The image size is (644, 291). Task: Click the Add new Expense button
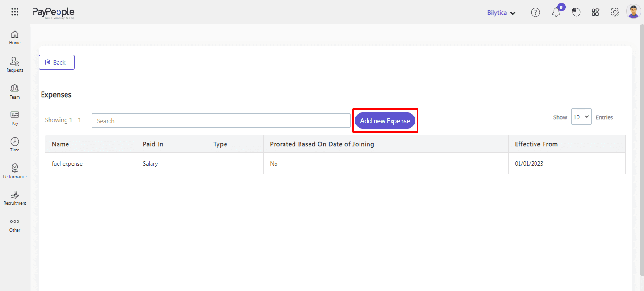coord(385,121)
